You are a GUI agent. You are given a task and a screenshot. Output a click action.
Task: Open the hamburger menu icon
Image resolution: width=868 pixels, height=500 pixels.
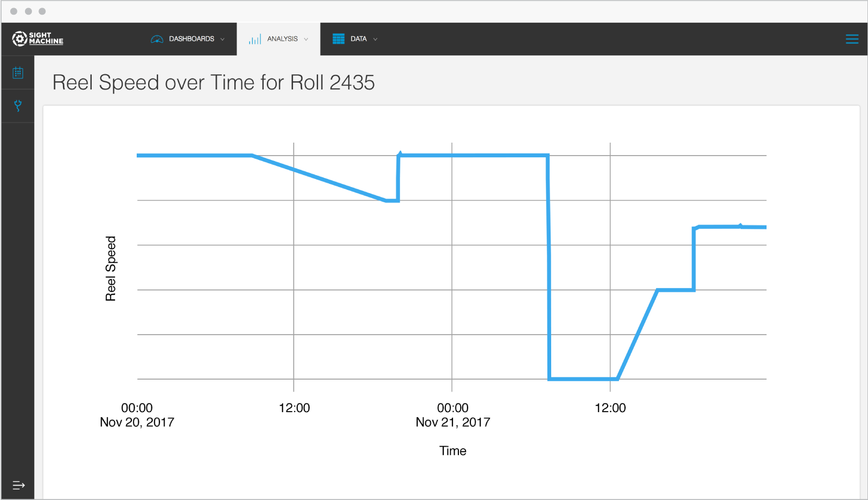[852, 39]
